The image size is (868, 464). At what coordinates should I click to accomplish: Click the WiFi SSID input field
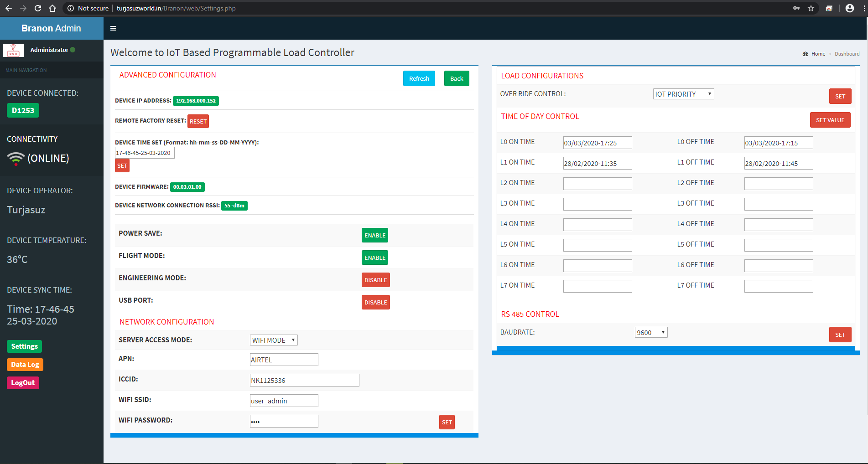pyautogui.click(x=284, y=401)
